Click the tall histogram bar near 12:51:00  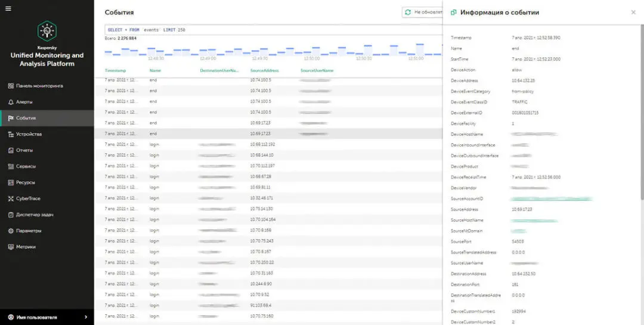(x=419, y=49)
